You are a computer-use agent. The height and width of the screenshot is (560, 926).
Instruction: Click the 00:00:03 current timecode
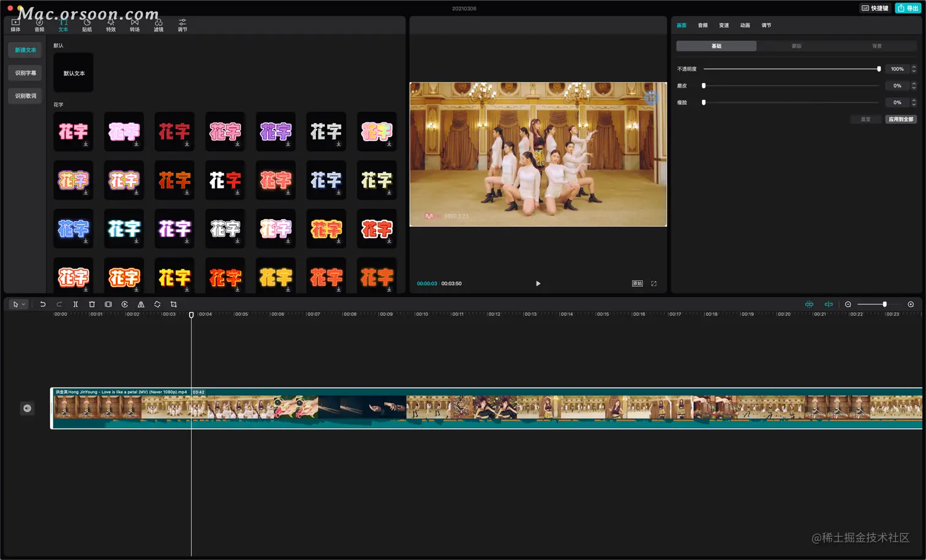tap(427, 283)
